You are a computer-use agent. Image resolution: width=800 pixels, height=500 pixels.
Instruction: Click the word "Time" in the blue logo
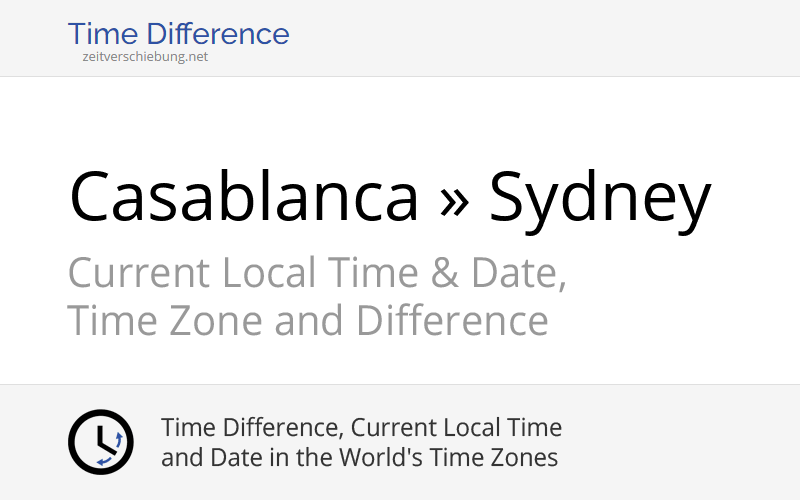coord(102,34)
